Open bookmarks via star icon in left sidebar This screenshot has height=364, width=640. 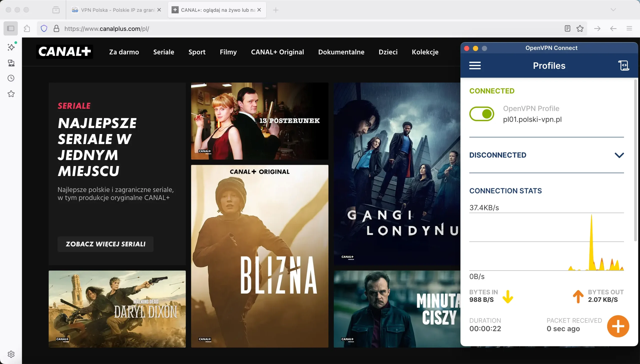click(11, 94)
